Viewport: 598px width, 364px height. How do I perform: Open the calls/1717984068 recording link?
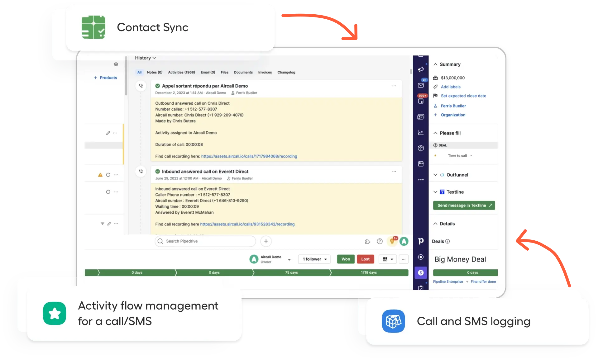249,156
